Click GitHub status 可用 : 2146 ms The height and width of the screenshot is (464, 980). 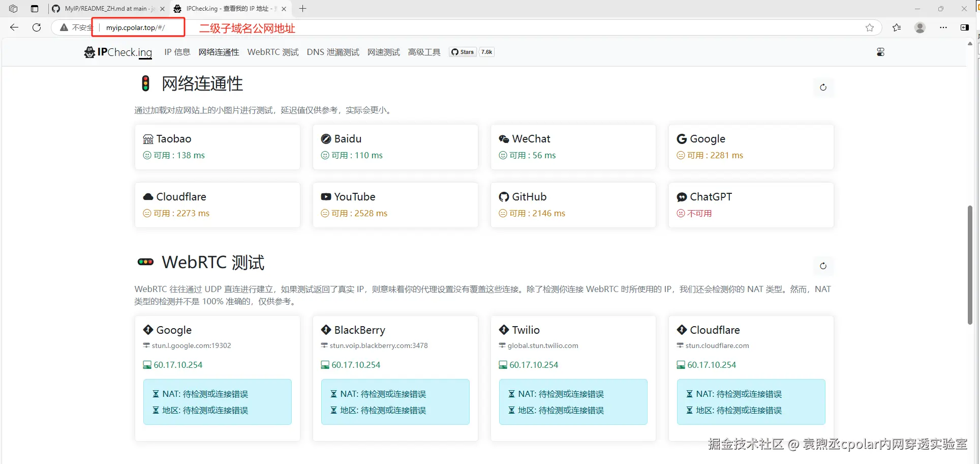click(x=532, y=213)
